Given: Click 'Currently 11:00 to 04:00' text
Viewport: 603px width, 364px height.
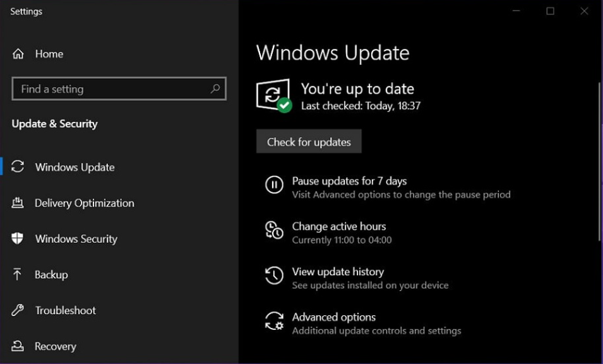Looking at the screenshot, I should (x=342, y=240).
